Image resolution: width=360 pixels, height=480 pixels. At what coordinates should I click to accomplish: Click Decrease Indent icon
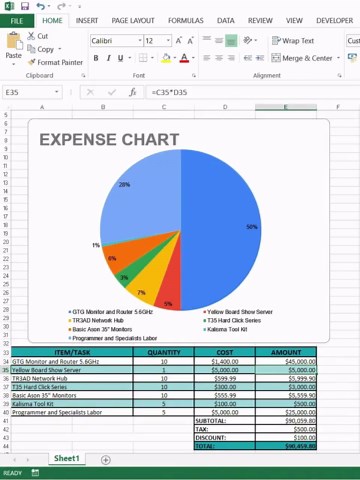(248, 58)
